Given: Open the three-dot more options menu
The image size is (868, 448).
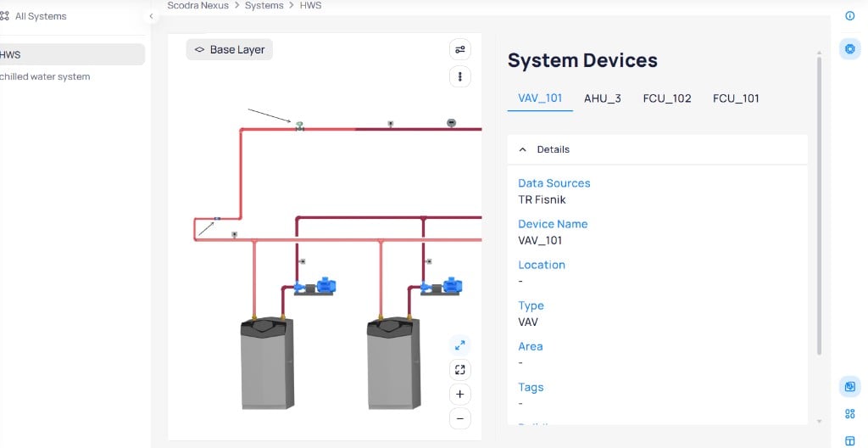Looking at the screenshot, I should point(460,76).
